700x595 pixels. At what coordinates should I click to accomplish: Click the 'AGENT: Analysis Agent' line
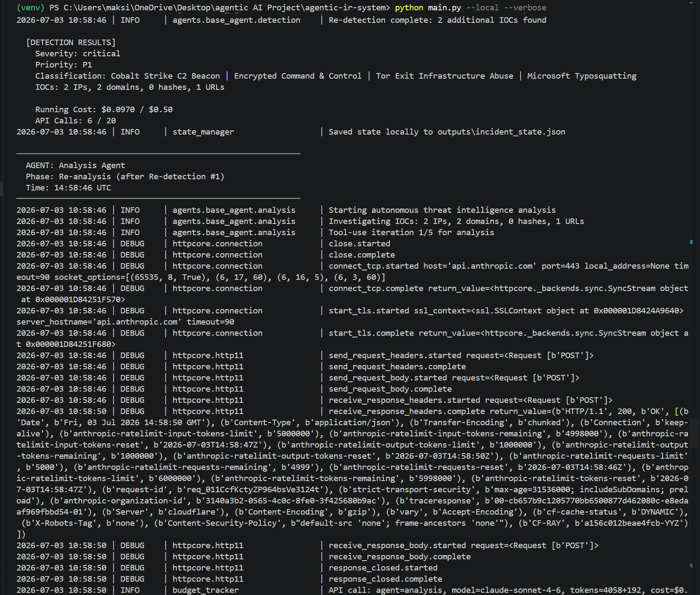pyautogui.click(x=76, y=165)
